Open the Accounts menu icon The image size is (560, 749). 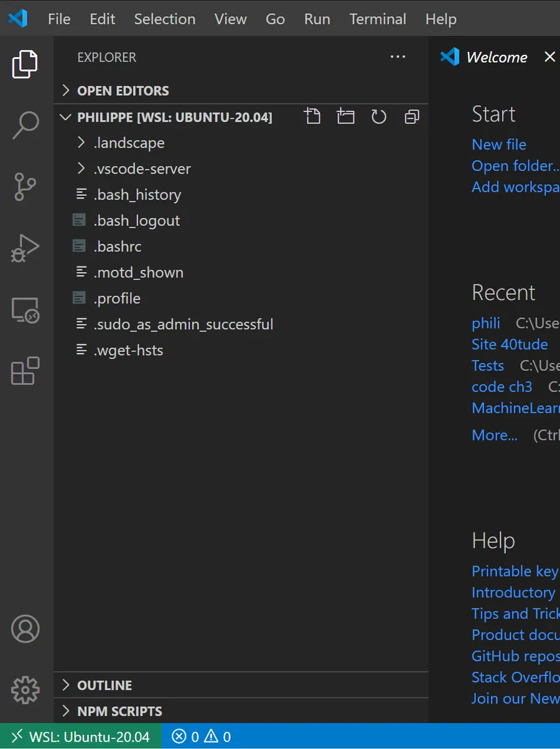coord(26,629)
